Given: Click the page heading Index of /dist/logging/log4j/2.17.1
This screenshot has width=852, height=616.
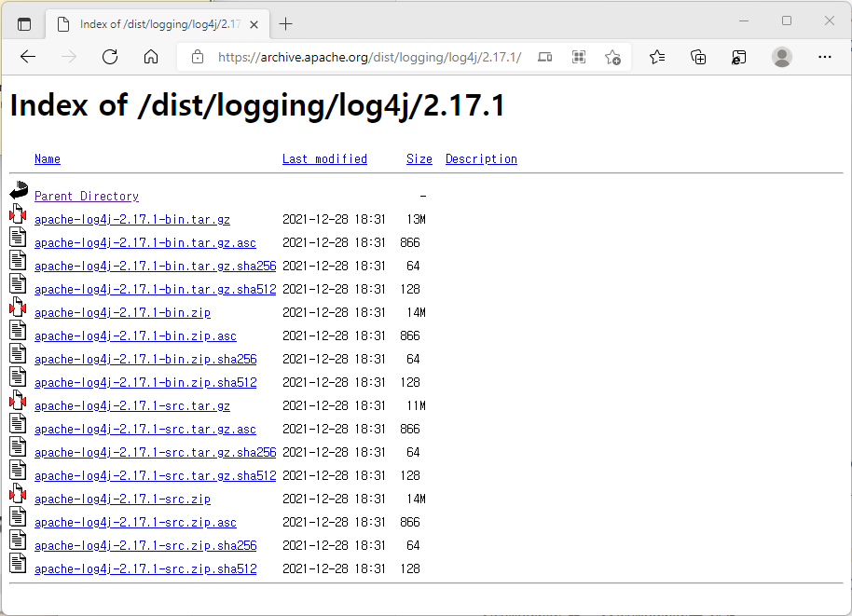Looking at the screenshot, I should 257,105.
